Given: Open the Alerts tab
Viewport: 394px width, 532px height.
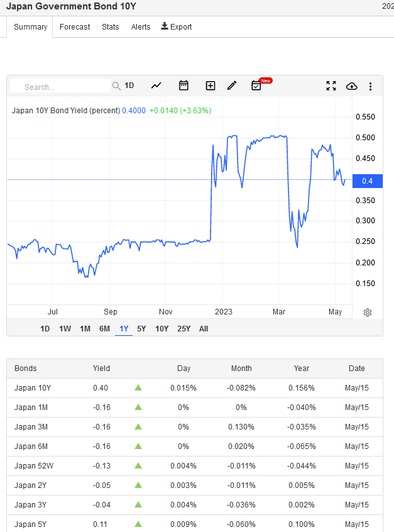Looking at the screenshot, I should point(141,27).
